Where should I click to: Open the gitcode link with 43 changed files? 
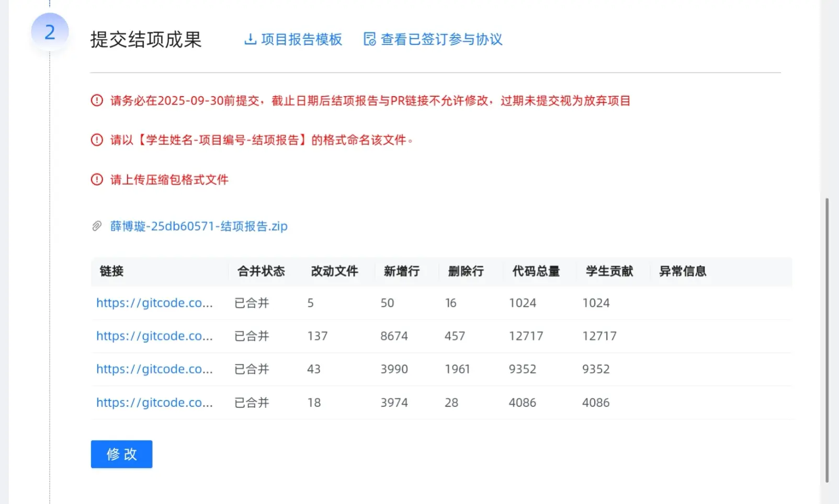[154, 369]
